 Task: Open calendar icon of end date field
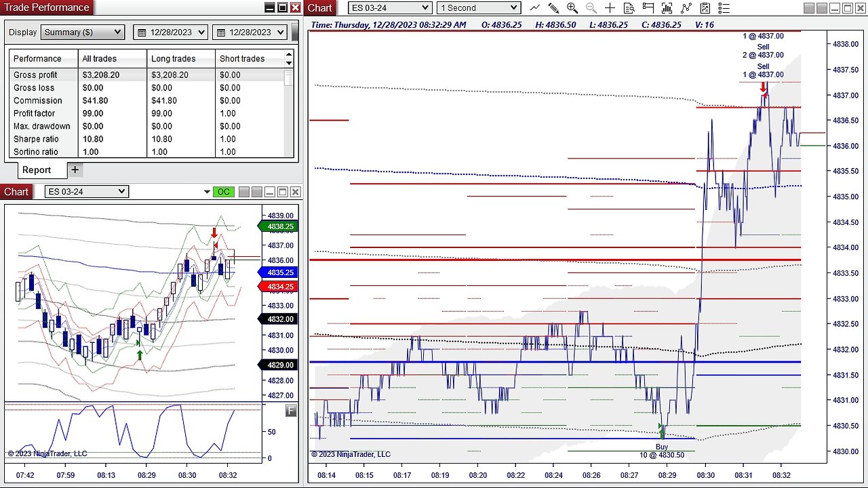coord(220,33)
